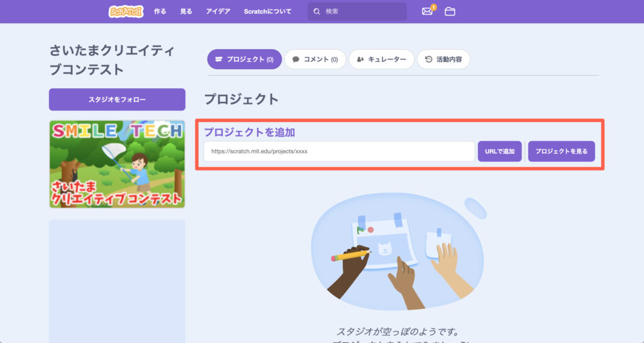Switch to the キュレーター tab
The image size is (644, 343).
point(382,59)
